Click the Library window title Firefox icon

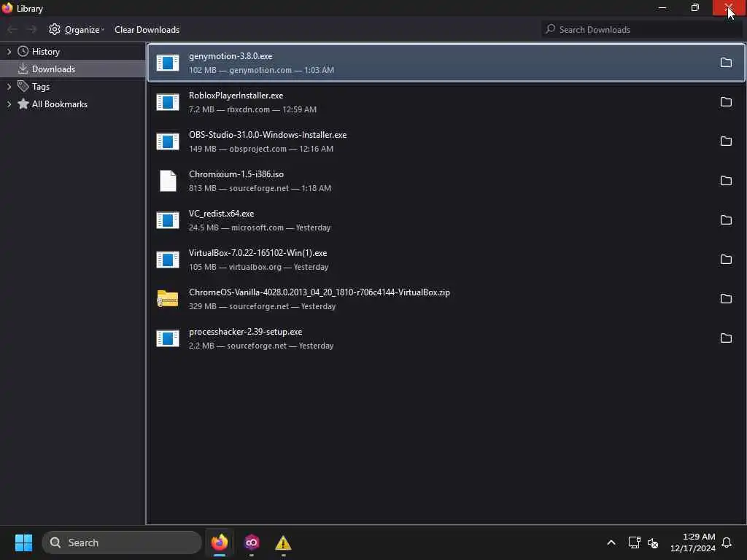pos(7,8)
